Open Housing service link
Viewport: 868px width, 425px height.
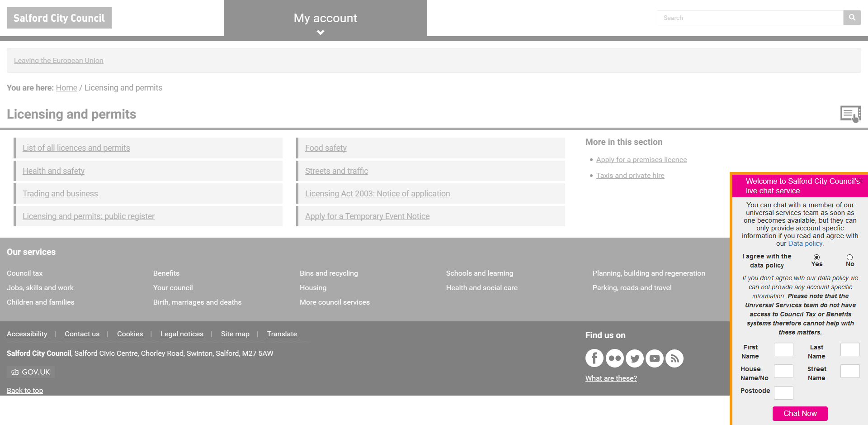pyautogui.click(x=313, y=288)
